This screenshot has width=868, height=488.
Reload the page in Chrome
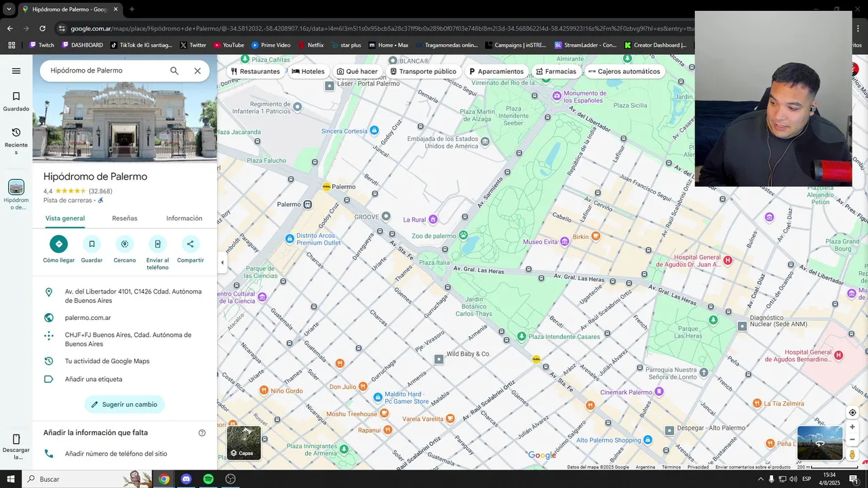coord(43,28)
